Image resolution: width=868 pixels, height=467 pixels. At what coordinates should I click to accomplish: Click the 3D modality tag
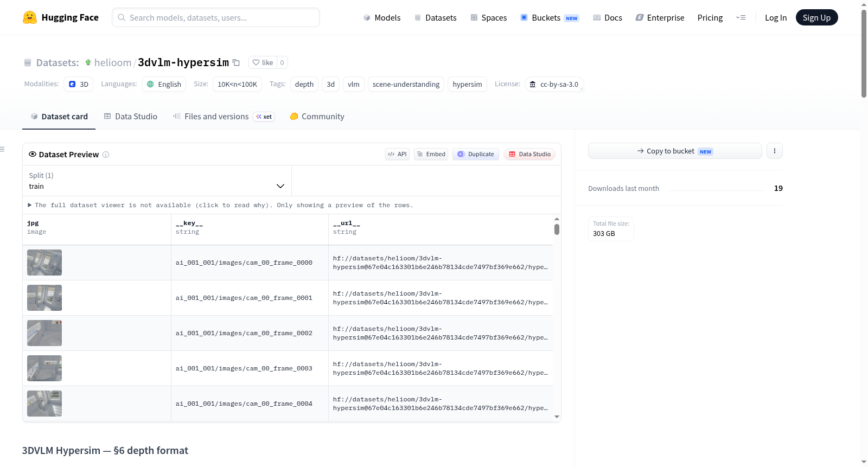point(79,84)
